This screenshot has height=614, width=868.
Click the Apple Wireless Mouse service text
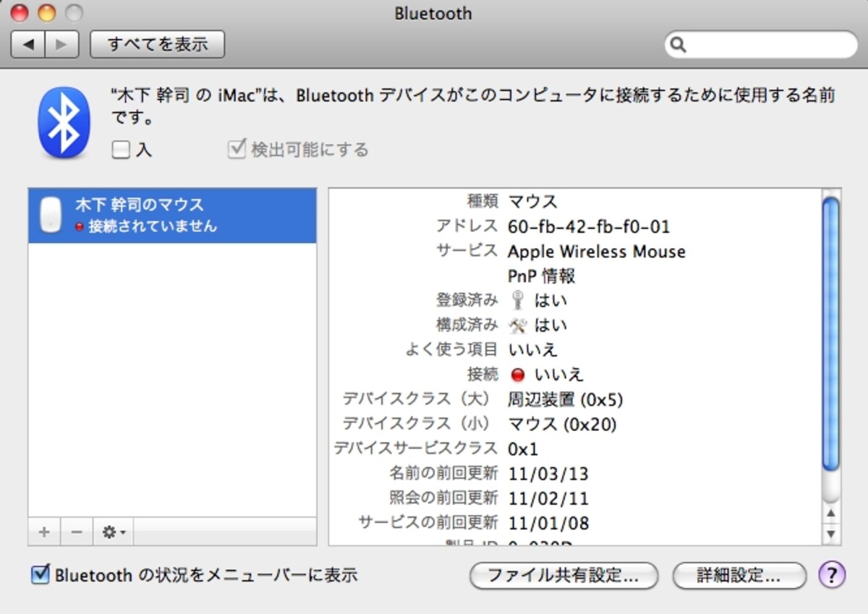[597, 252]
